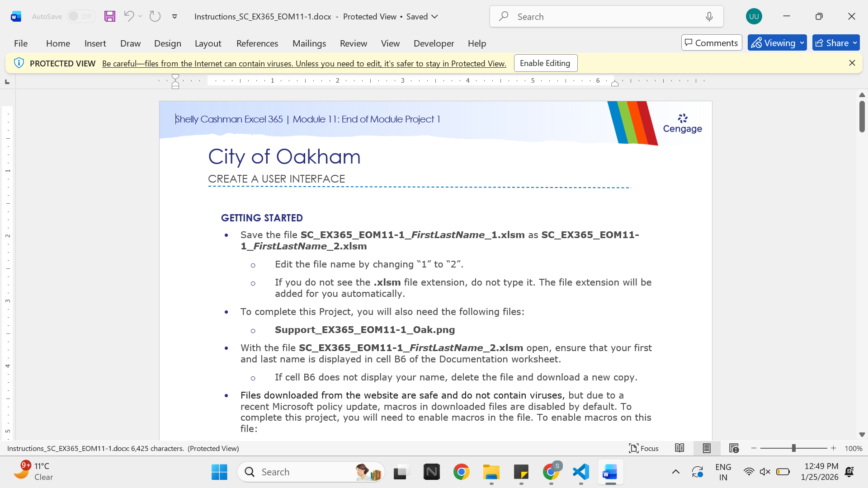Click the weather widget showing 11°C Clear
The image size is (868, 488).
pos(33,472)
